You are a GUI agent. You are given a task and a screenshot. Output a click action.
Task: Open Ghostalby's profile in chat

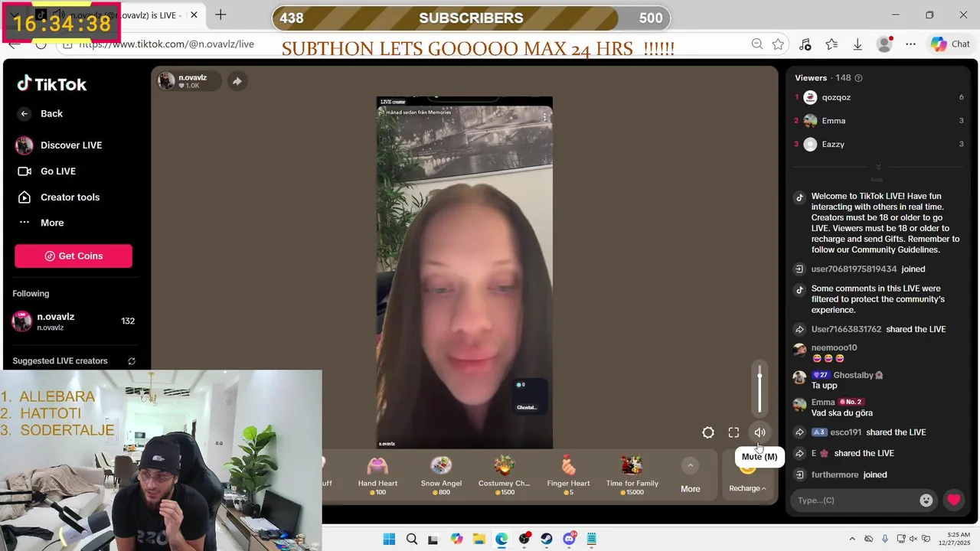(x=853, y=375)
